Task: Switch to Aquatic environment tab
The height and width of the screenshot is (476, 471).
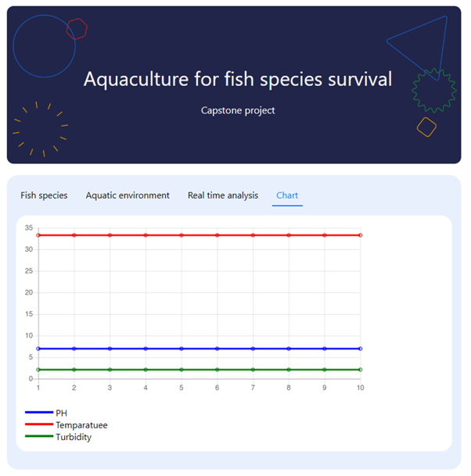Action: pos(128,195)
